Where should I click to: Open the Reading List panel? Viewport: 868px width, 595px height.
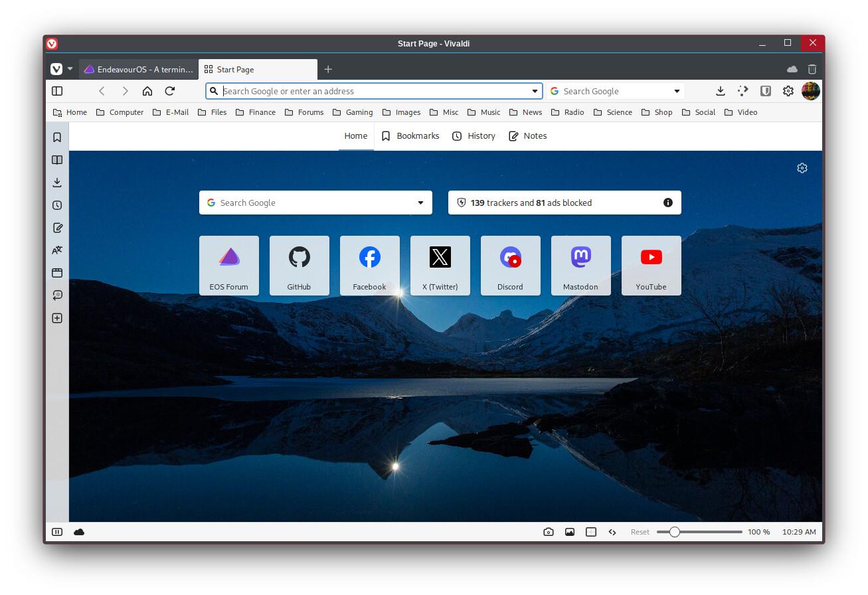tap(57, 160)
